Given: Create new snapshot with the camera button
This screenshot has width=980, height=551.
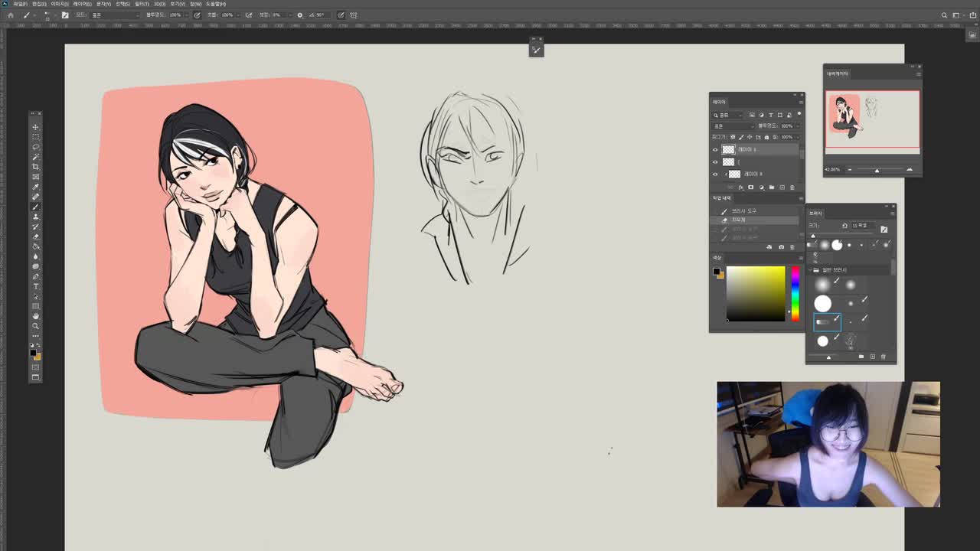Looking at the screenshot, I should 781,246.
